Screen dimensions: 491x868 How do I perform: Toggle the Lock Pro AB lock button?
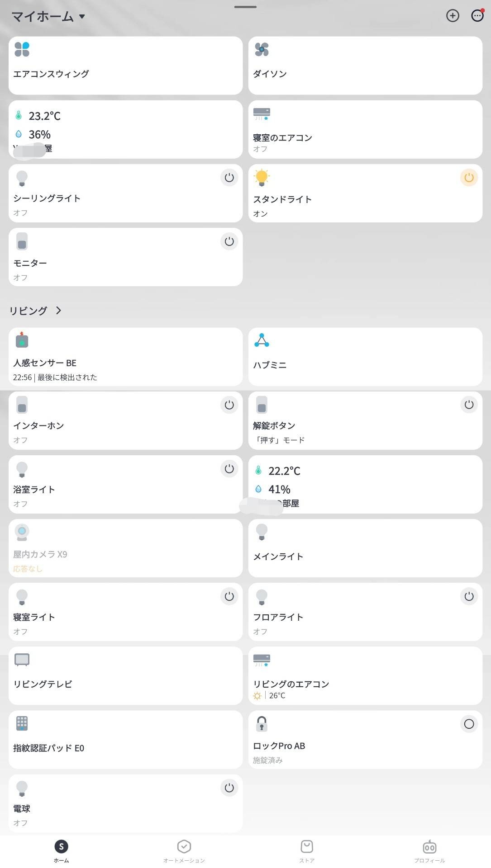click(469, 724)
